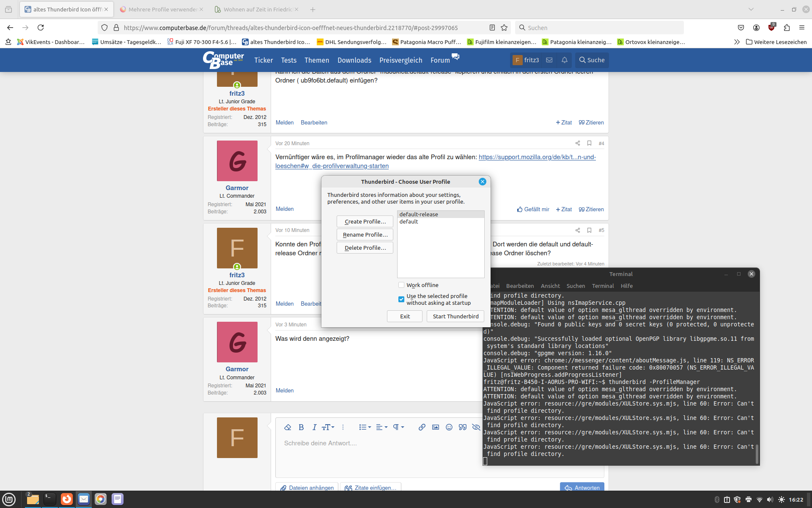
Task: Click the bold formatting icon in editor
Action: pos(301,427)
